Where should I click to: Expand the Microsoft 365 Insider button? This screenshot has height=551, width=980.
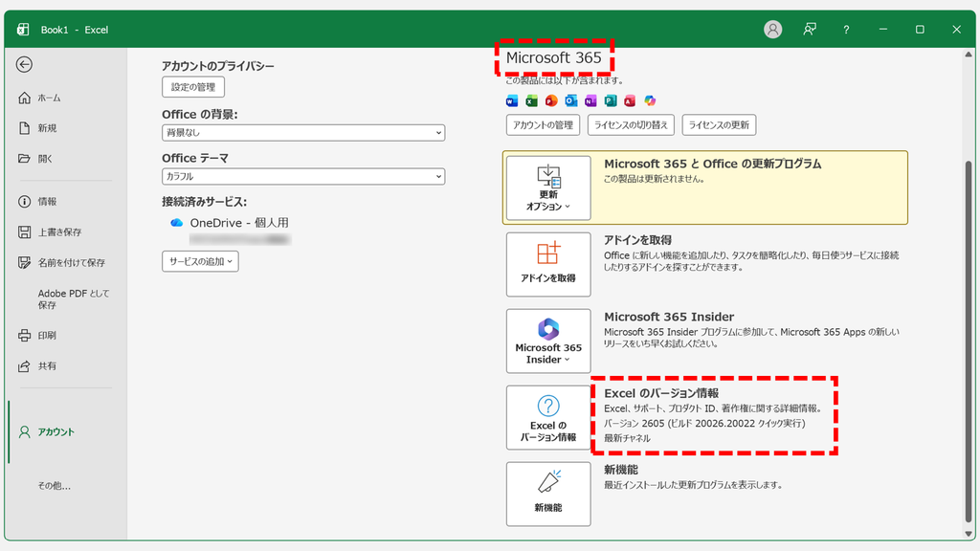548,342
